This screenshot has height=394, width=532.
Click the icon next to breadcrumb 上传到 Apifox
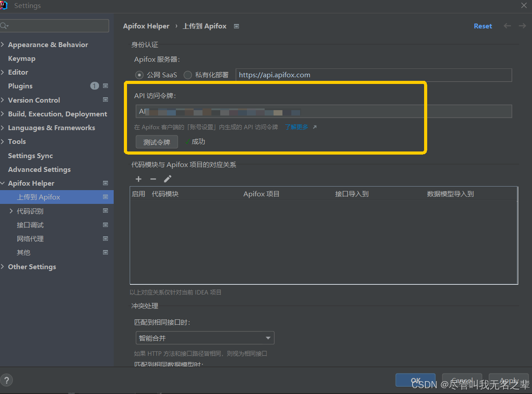pyautogui.click(x=237, y=26)
